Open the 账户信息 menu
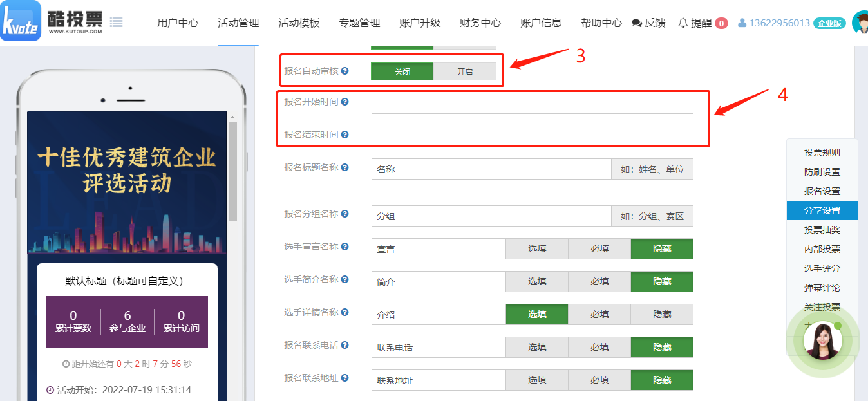 tap(541, 23)
